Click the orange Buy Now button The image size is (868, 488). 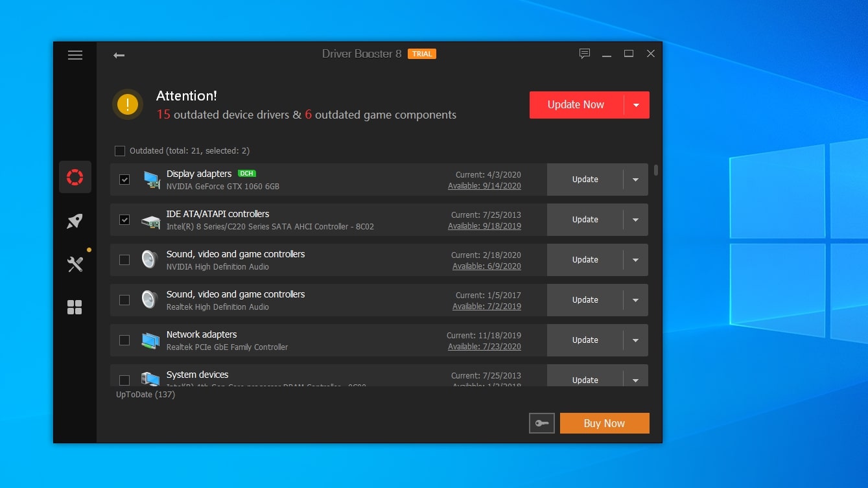pyautogui.click(x=605, y=423)
